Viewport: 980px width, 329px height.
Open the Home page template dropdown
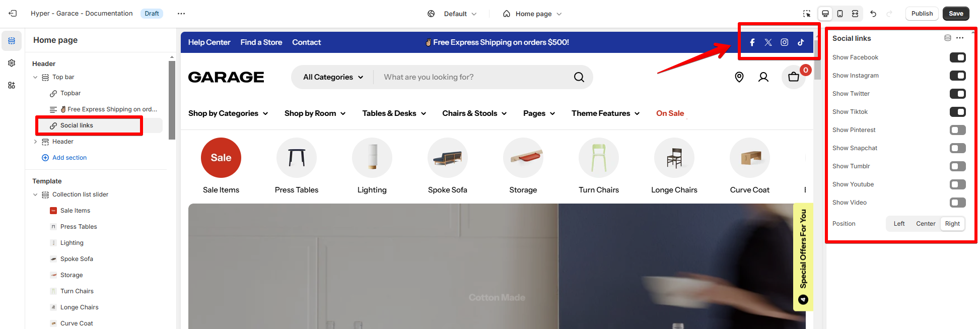tap(532, 14)
